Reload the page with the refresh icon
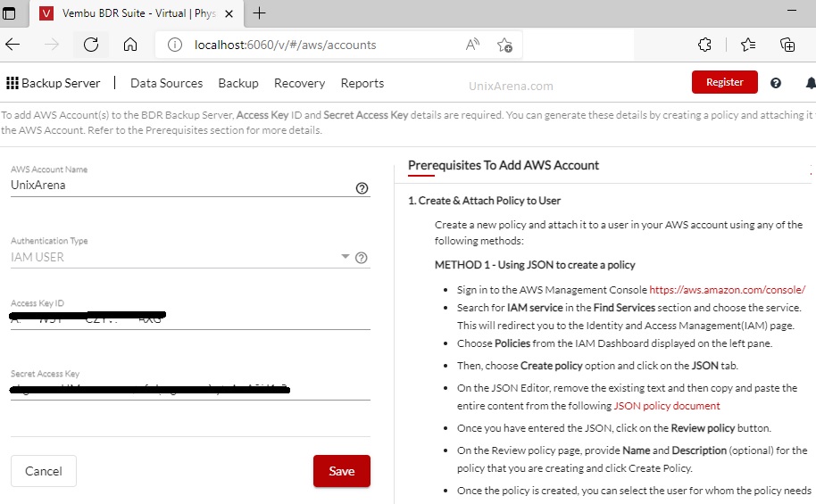 click(x=91, y=45)
